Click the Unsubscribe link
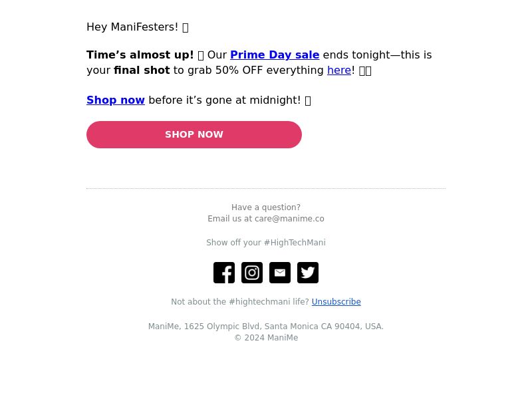This screenshot has width=532, height=399. [x=336, y=302]
